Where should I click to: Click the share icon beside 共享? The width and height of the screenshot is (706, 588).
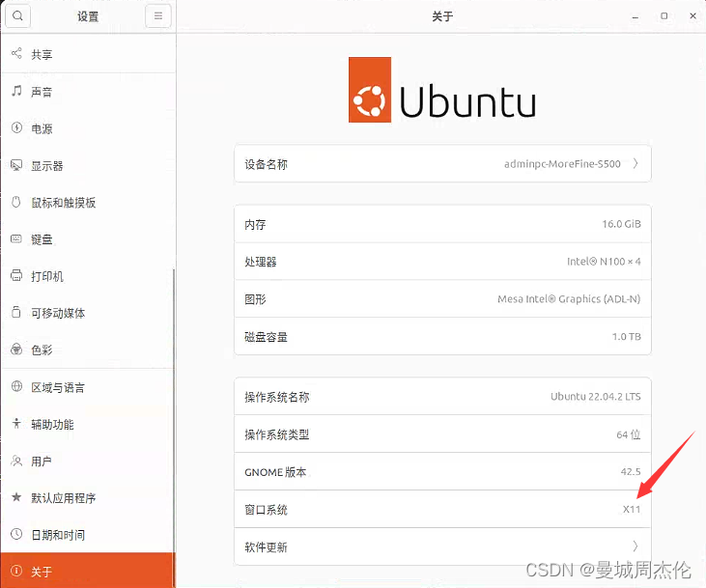click(16, 53)
